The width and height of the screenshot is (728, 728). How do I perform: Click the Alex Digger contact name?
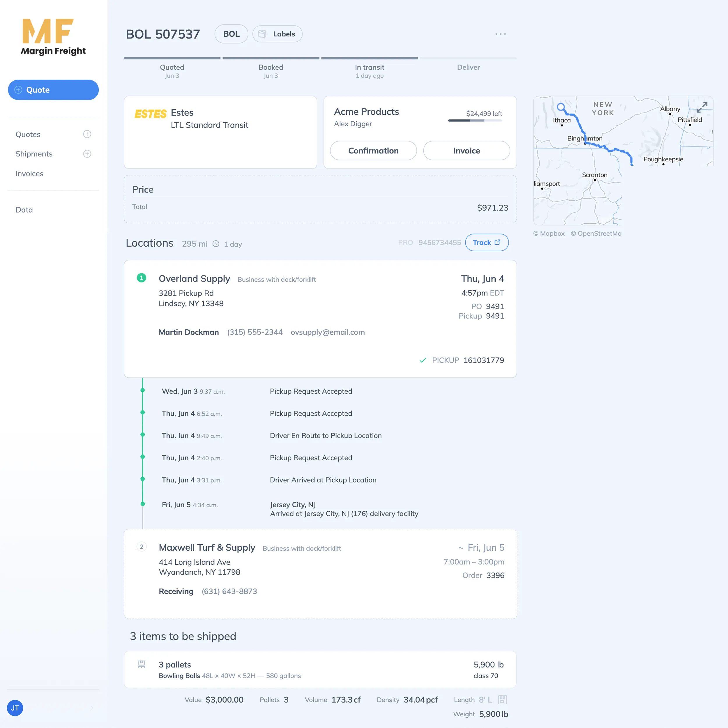click(x=353, y=124)
